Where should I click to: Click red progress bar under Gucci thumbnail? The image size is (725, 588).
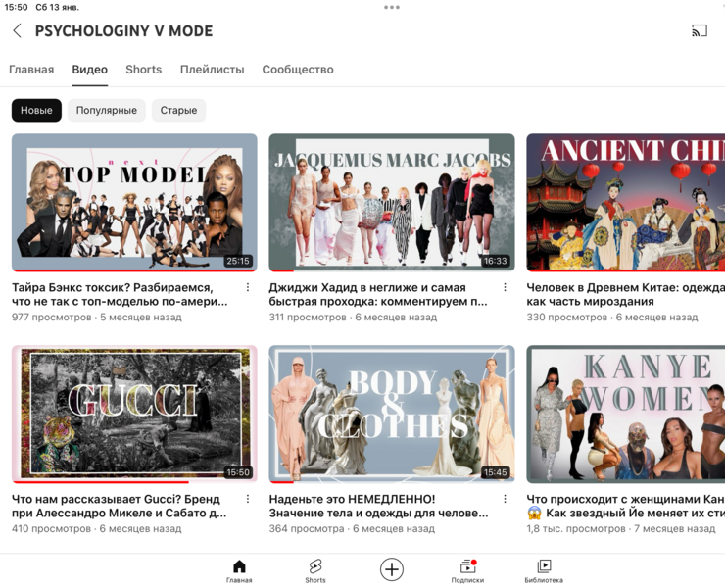[100, 482]
